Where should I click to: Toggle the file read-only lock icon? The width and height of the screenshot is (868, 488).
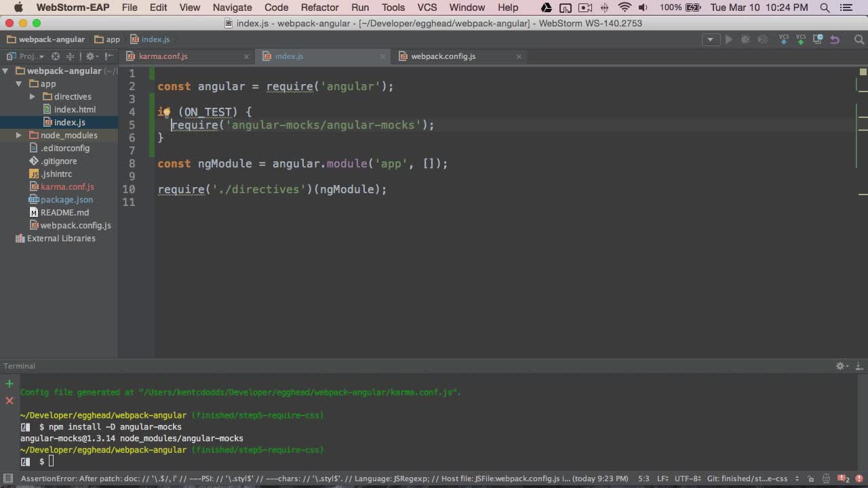pos(810,479)
